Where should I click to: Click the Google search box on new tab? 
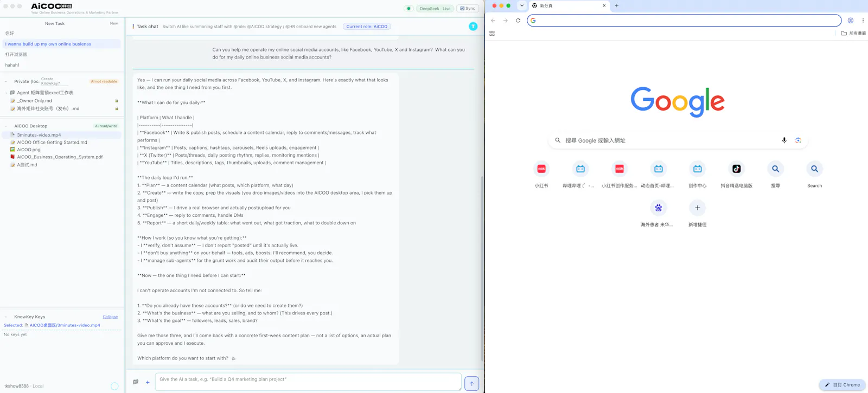[x=678, y=140]
